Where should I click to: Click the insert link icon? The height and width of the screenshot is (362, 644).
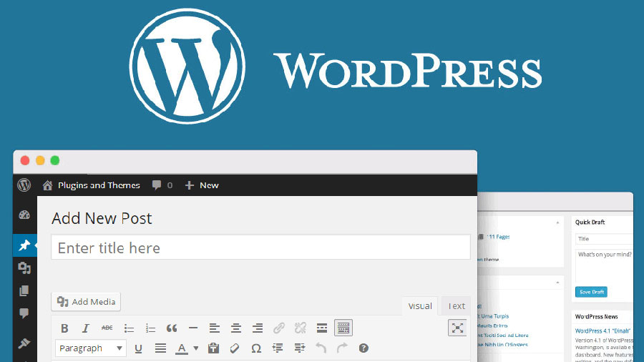[x=279, y=328]
